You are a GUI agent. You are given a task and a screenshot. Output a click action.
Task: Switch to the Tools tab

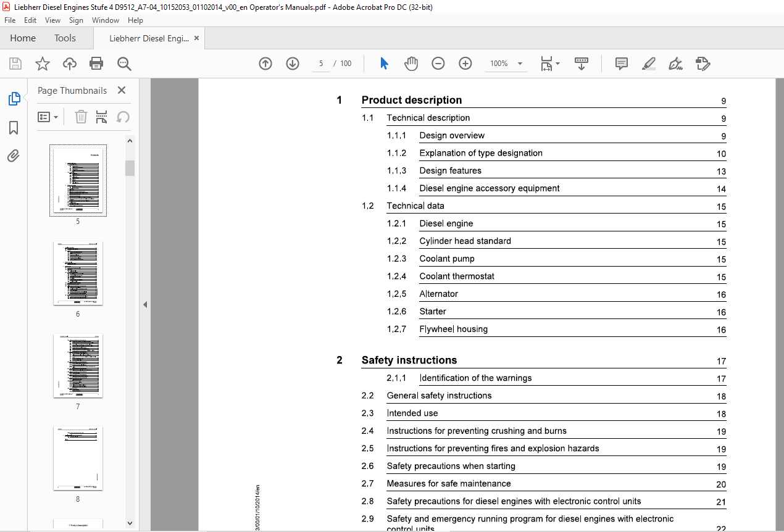pos(65,38)
